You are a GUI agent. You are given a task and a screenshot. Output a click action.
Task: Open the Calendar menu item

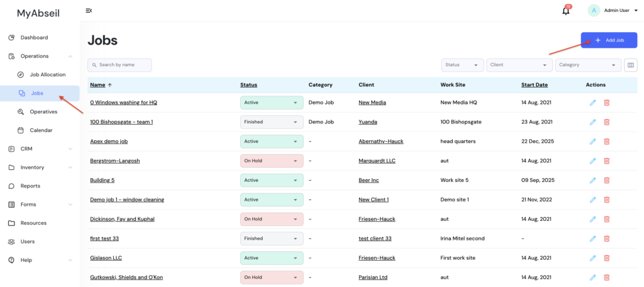[x=41, y=130]
